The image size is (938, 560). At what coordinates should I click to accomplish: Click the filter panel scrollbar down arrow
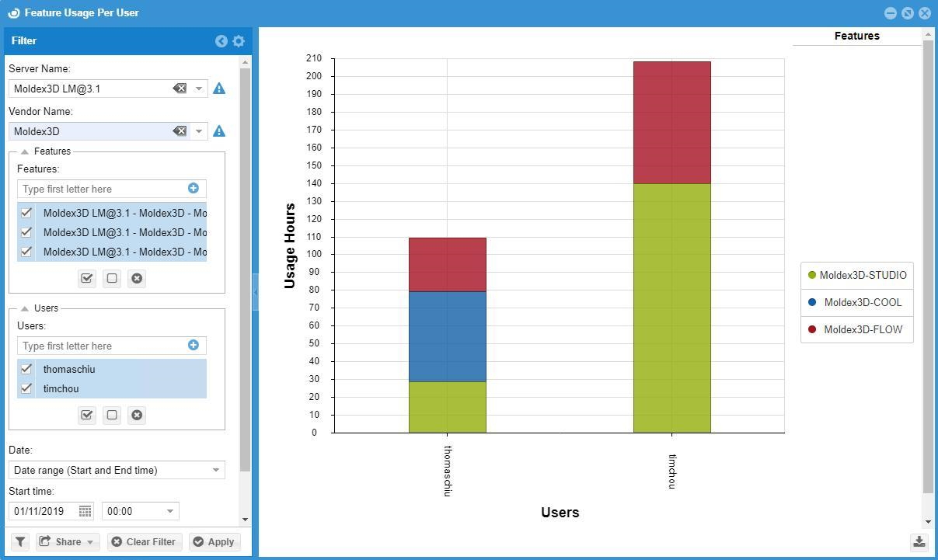[x=246, y=520]
